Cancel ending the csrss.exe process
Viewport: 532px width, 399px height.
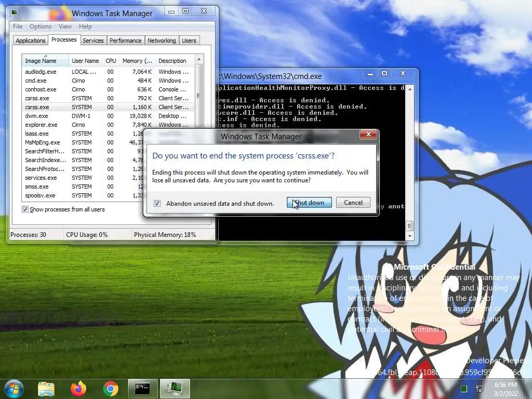click(x=353, y=203)
